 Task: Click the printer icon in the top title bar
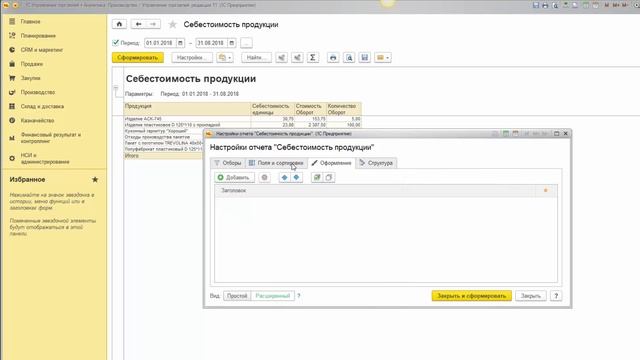[x=545, y=5]
